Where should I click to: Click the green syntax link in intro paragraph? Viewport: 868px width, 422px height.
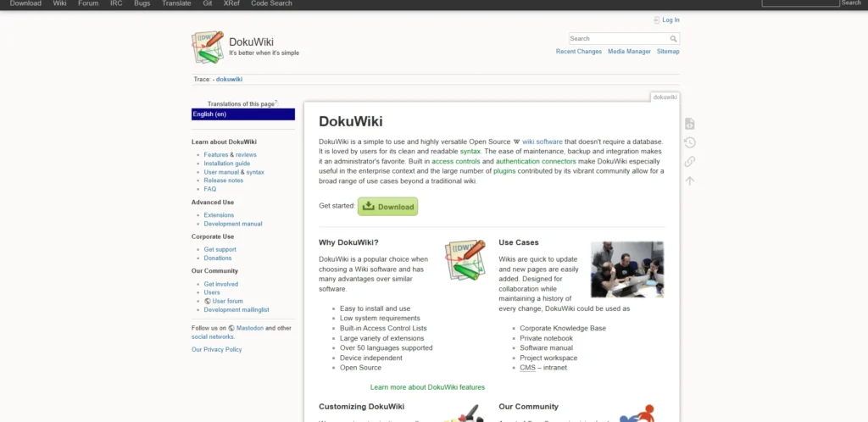click(470, 152)
